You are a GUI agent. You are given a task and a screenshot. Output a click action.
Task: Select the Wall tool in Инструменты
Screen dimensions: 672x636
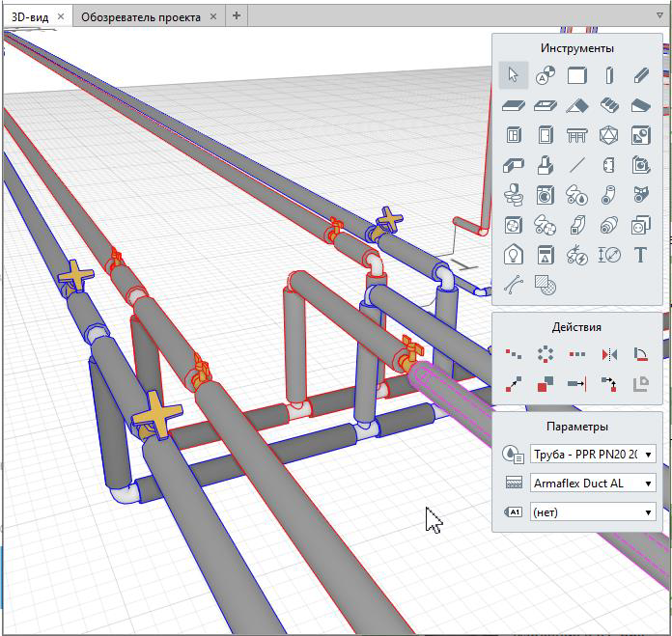coord(577,75)
